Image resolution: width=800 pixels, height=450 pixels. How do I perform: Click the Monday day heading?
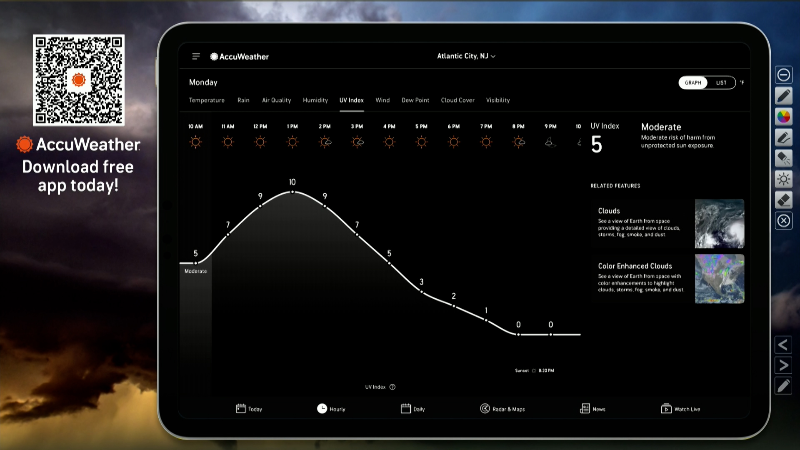[x=203, y=82]
